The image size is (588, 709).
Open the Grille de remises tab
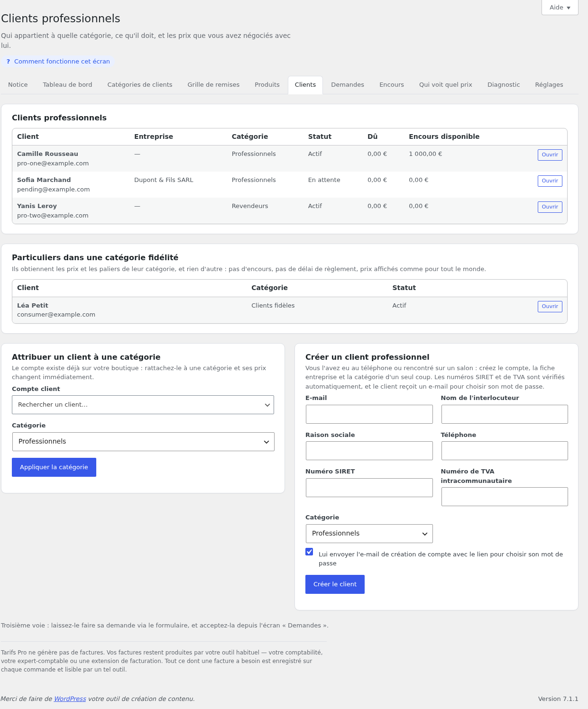213,85
